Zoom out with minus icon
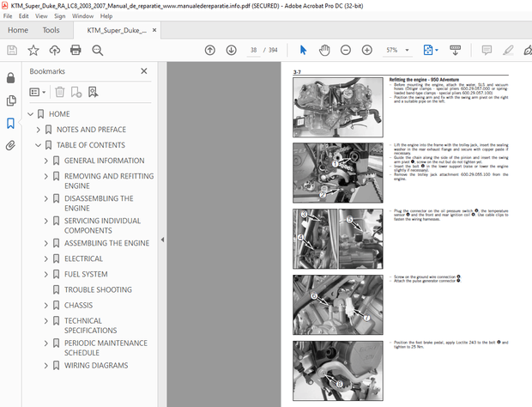This screenshot has width=532, height=407. point(346,51)
